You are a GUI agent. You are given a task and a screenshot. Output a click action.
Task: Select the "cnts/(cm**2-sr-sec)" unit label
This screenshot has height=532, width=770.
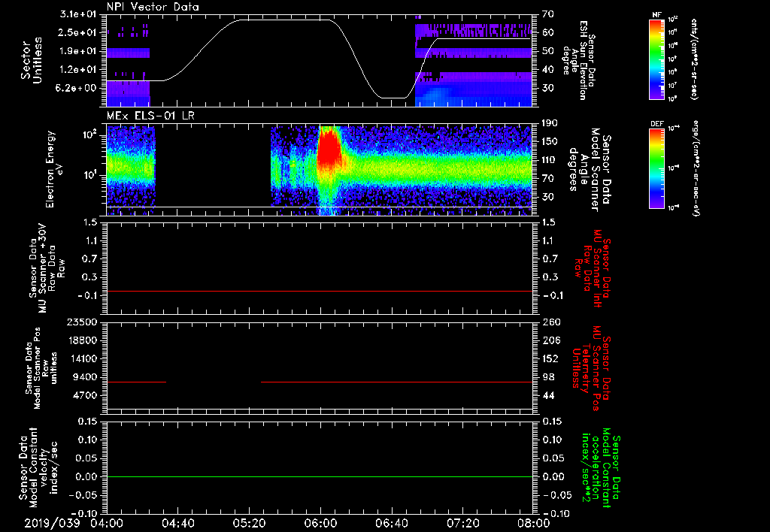click(694, 59)
